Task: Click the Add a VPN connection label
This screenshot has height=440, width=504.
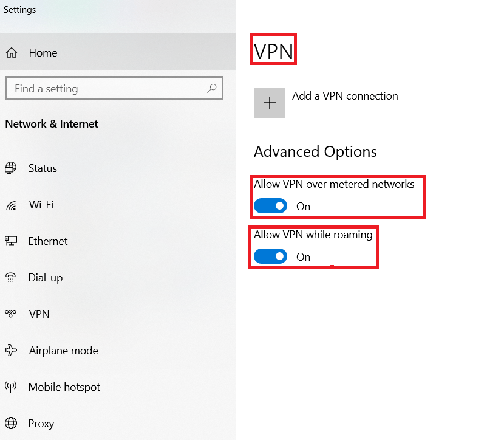Action: point(345,96)
